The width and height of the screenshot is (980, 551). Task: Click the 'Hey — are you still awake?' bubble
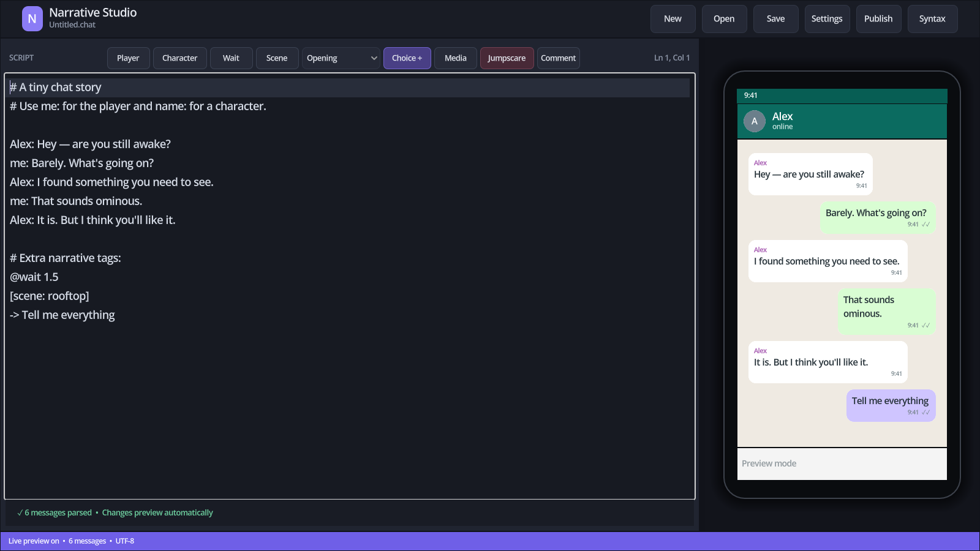(810, 174)
